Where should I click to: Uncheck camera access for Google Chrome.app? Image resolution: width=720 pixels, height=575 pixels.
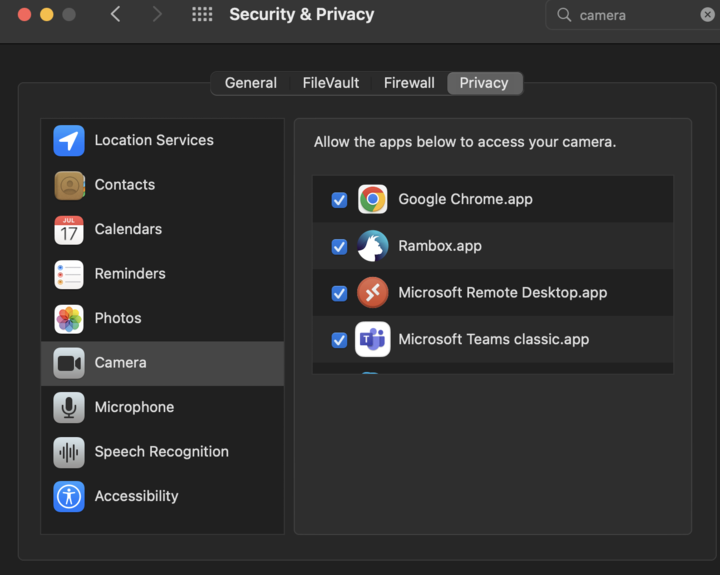coord(339,200)
